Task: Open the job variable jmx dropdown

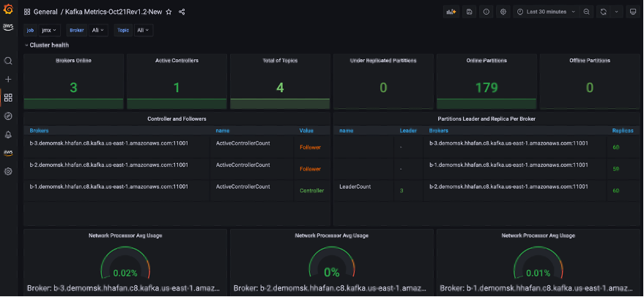Action: pos(49,30)
